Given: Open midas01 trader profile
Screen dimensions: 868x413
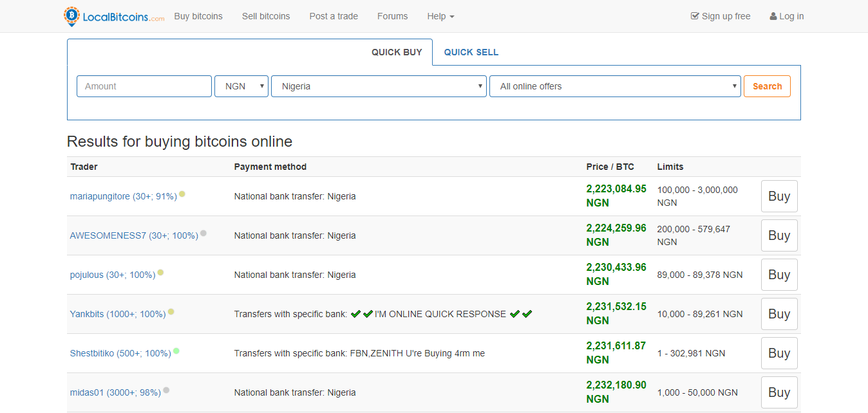Looking at the screenshot, I should [115, 392].
